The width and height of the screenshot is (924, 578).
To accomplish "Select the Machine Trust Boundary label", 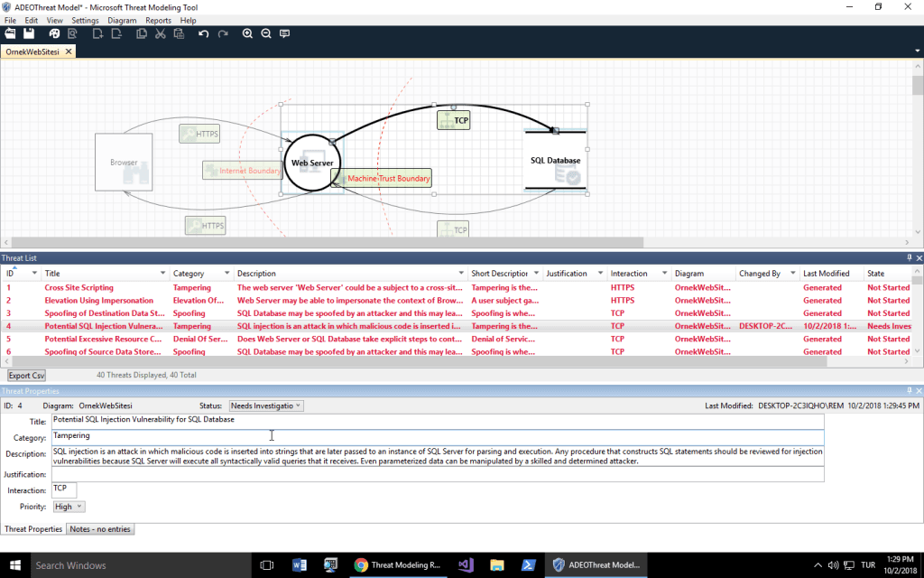I will point(382,178).
